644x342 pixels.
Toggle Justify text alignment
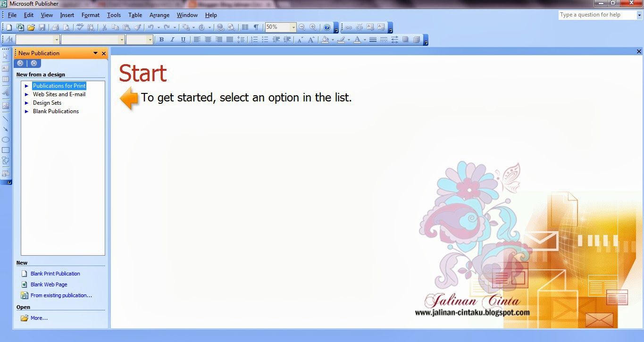[x=229, y=40]
